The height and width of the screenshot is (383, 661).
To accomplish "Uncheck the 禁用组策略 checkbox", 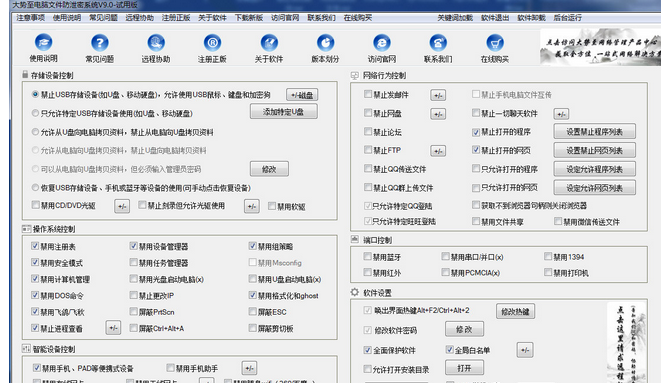I will coord(253,246).
